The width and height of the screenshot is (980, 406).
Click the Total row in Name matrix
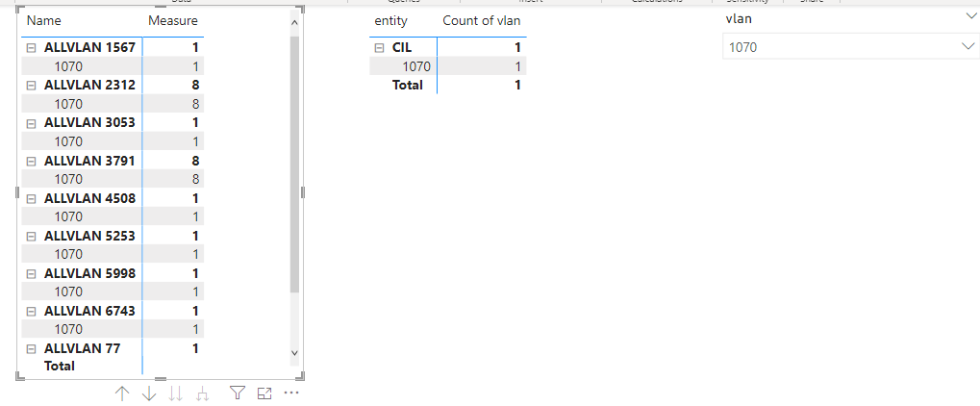point(60,366)
